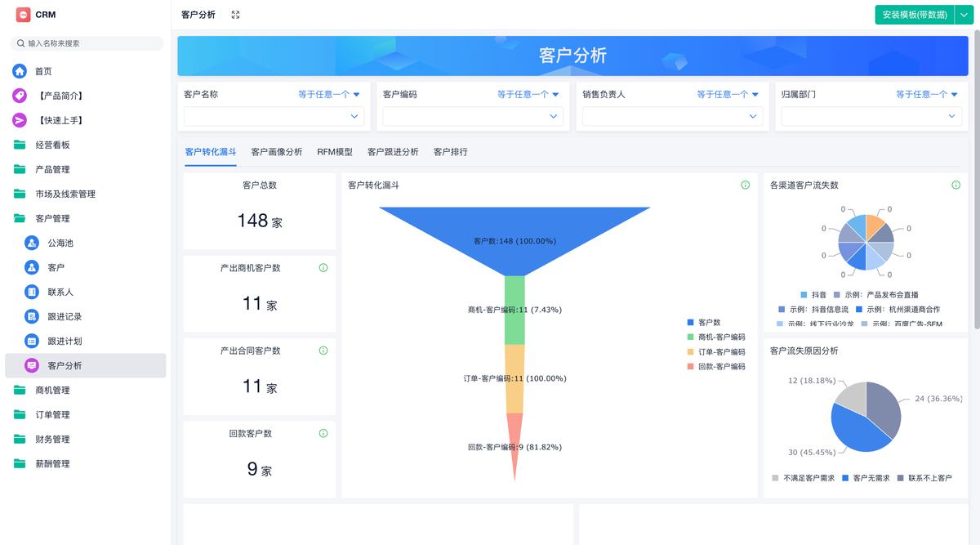Open the 客户名称 value dropdown
This screenshot has height=545, width=980.
[x=274, y=116]
